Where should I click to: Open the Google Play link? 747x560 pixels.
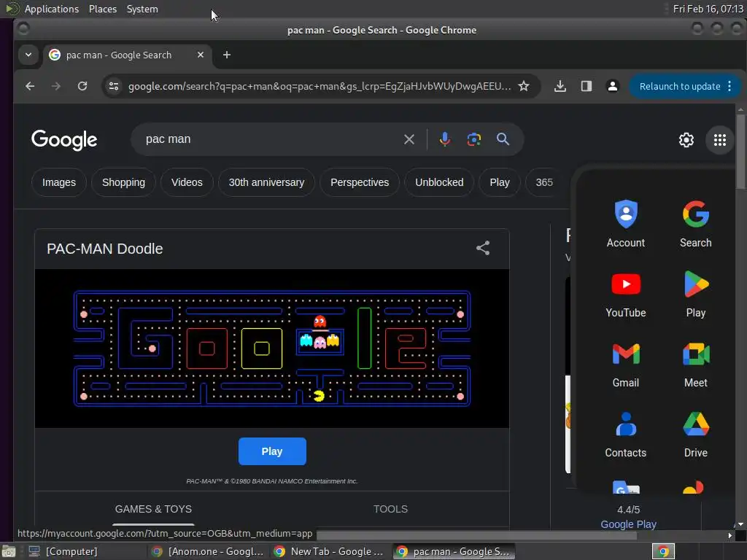628,524
